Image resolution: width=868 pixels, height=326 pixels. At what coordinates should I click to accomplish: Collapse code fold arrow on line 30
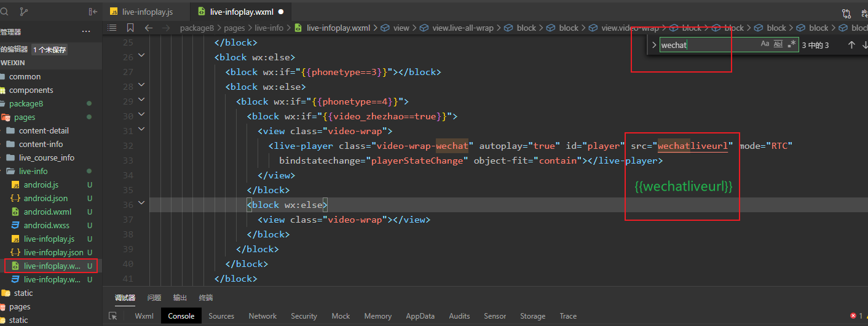(142, 116)
